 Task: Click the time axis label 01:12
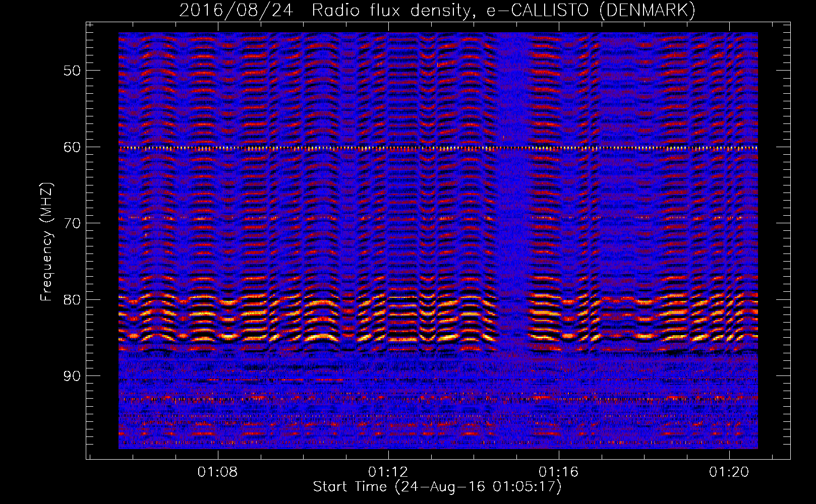coord(388,472)
